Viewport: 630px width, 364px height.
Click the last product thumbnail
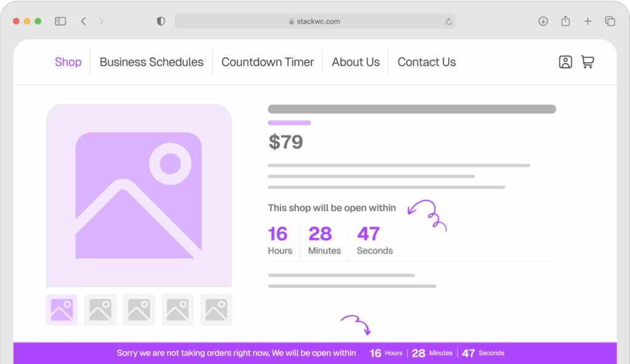pos(216,310)
